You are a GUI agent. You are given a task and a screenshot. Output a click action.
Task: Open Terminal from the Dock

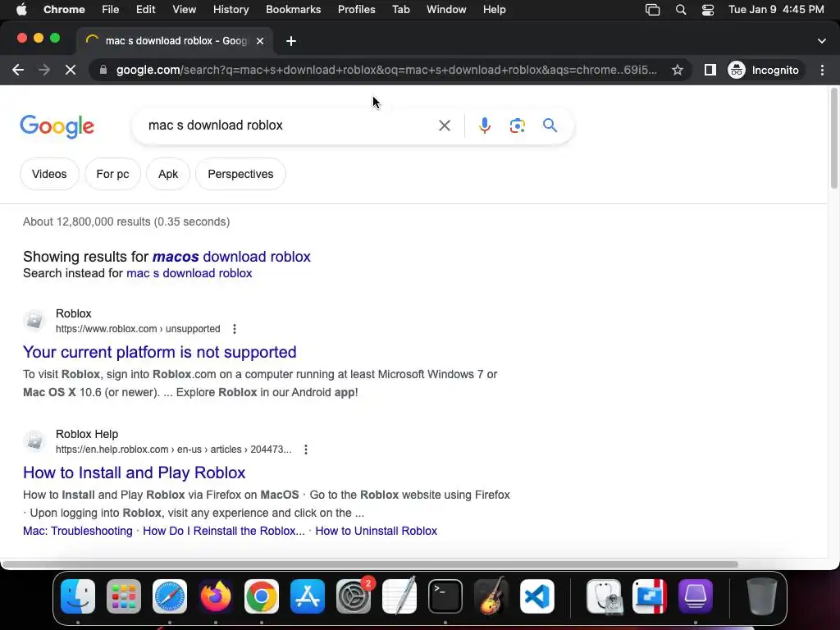445,596
